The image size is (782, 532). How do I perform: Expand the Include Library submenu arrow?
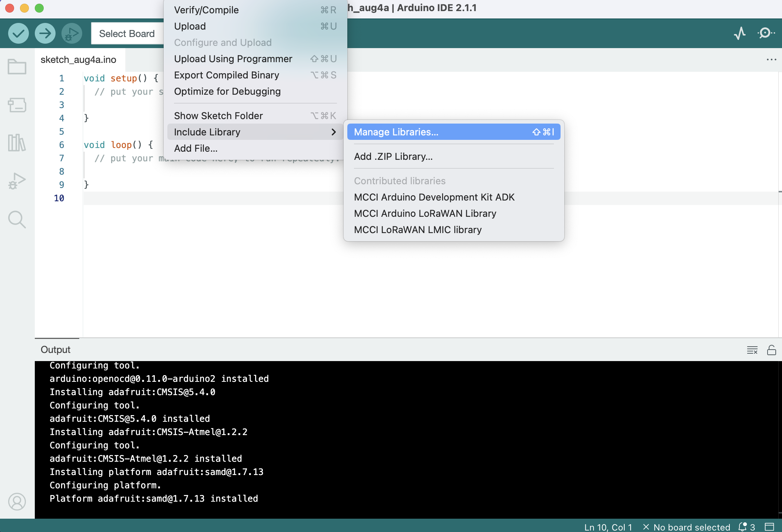tap(334, 132)
